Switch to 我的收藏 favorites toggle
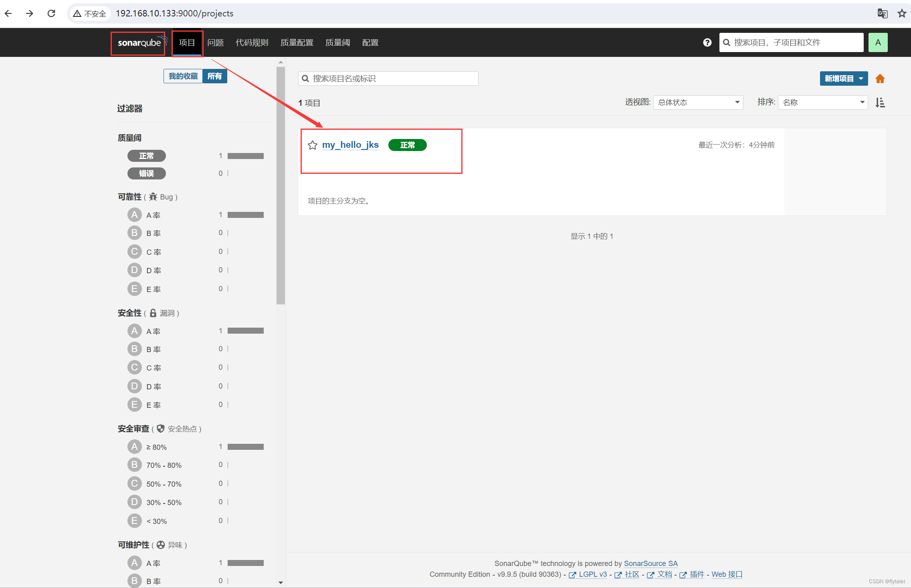 [183, 76]
